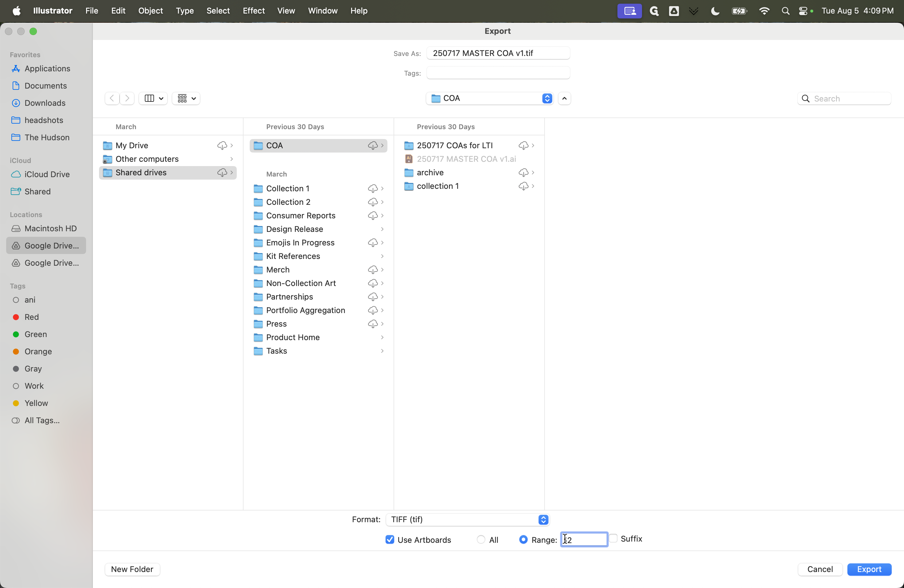Open the 250717 COAs for LTI folder
904x588 pixels.
point(470,145)
